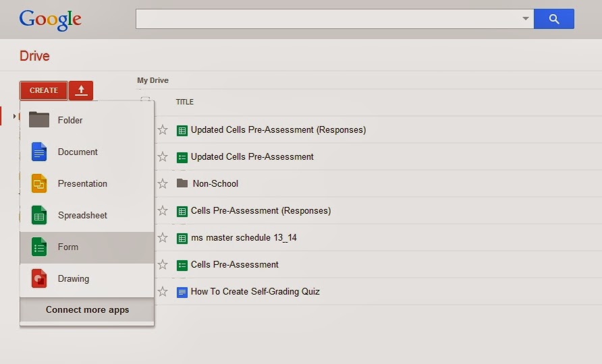Click the Drive heading
602x364 pixels.
click(34, 56)
